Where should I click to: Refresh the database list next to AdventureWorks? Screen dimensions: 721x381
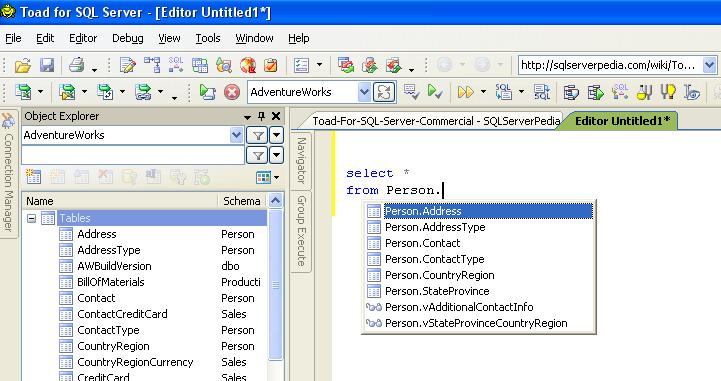(x=384, y=92)
